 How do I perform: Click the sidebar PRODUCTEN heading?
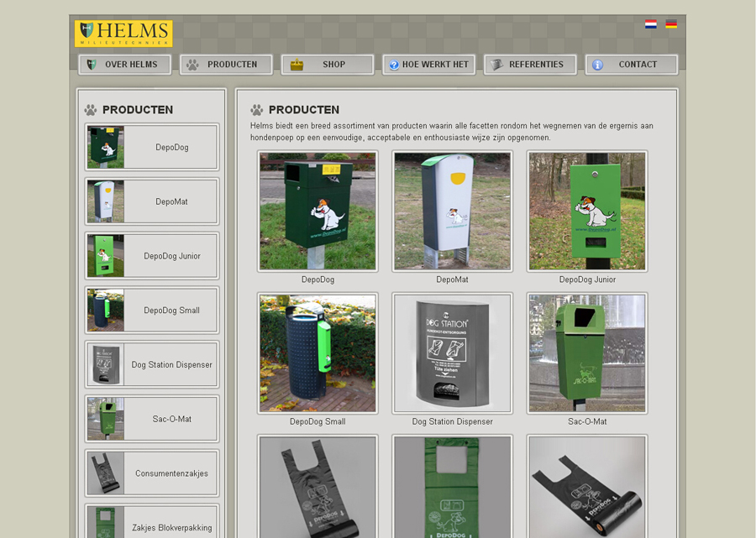coord(138,110)
